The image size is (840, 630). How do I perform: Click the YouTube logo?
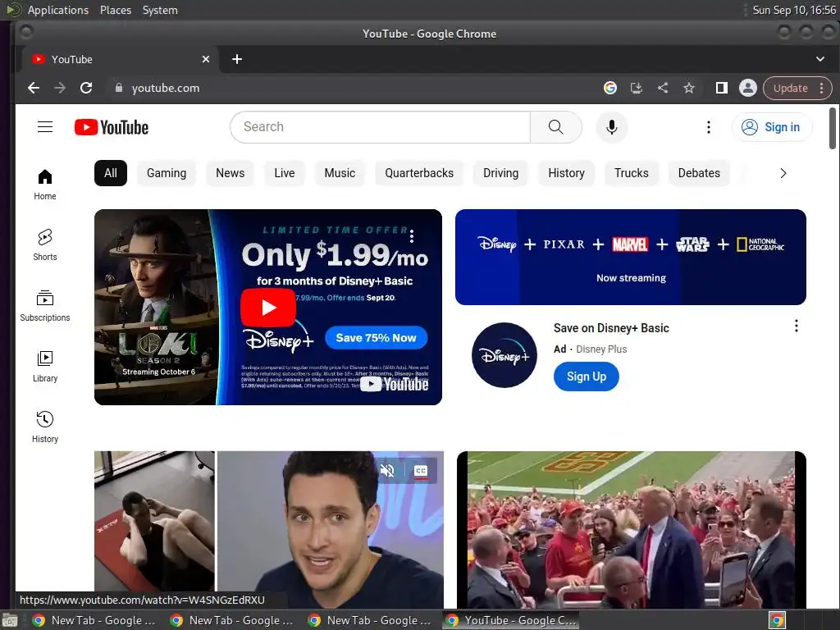point(112,127)
